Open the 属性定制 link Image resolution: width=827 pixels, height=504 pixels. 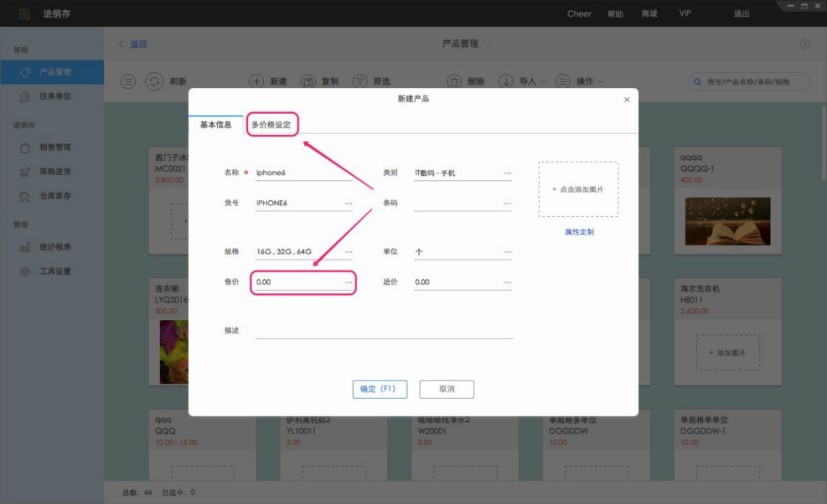pyautogui.click(x=578, y=231)
